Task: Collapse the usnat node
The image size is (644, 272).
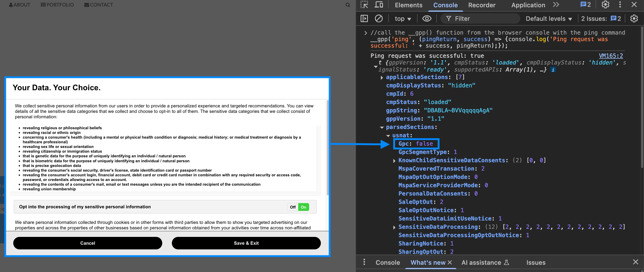Action: point(388,136)
